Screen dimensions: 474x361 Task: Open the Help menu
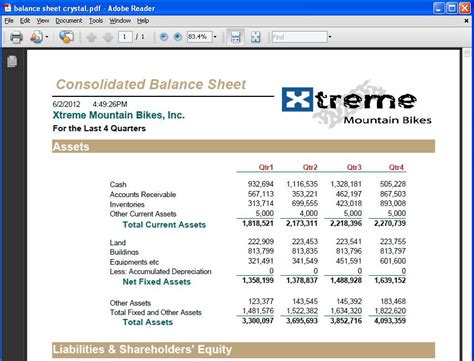pyautogui.click(x=143, y=21)
